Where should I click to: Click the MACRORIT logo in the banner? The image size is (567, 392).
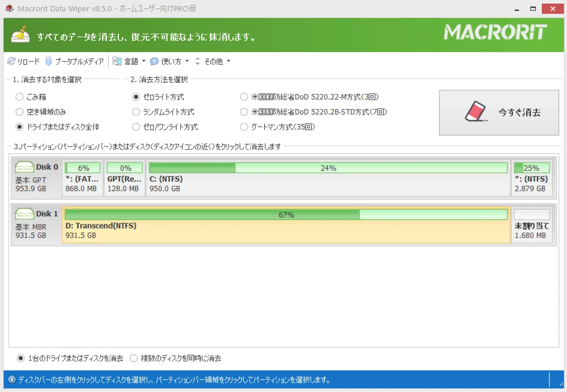coord(495,32)
